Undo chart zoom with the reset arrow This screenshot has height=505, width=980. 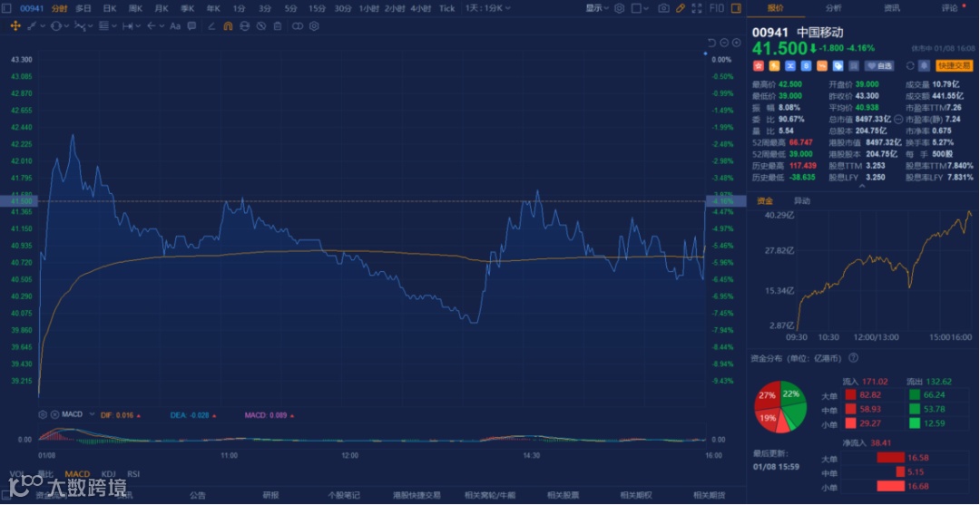(x=711, y=43)
